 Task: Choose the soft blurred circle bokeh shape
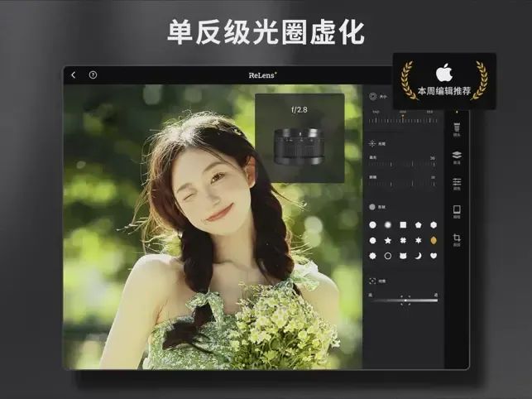pos(388,225)
